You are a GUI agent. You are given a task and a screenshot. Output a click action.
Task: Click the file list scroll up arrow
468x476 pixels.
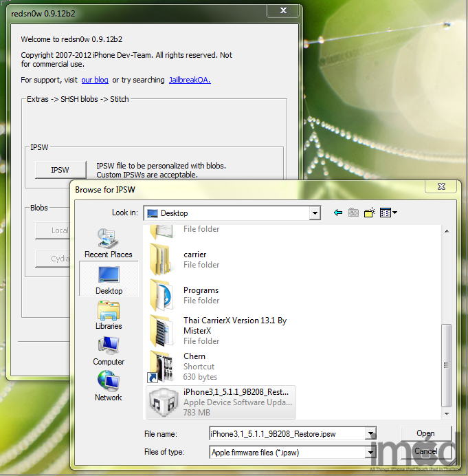[447, 231]
